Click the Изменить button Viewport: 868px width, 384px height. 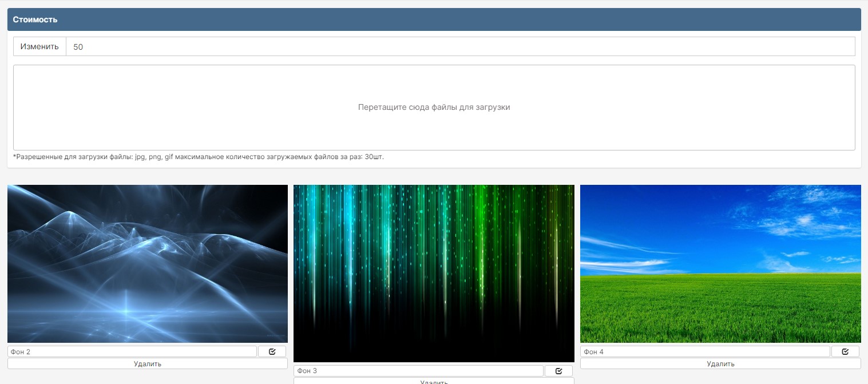[39, 47]
